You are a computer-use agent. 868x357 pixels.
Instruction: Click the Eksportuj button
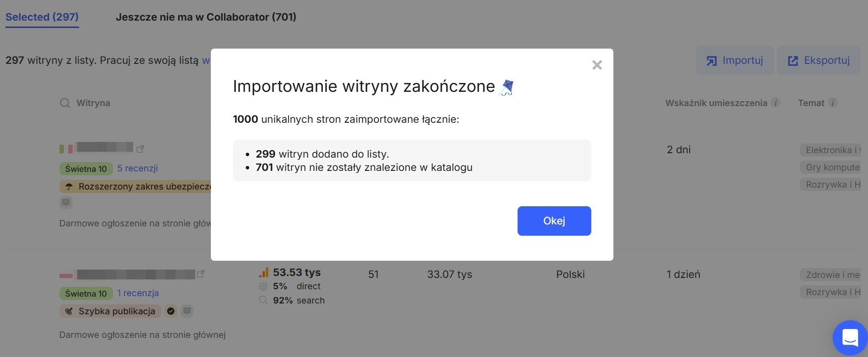click(x=818, y=60)
